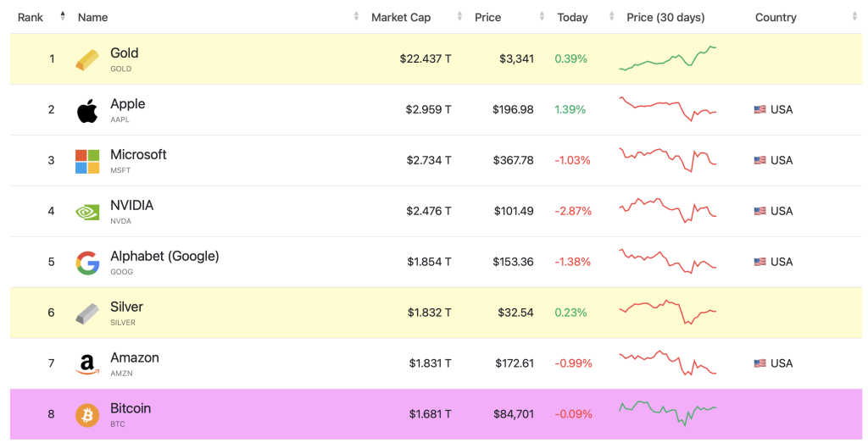Click the USA flag in Amazon row
The image size is (868, 443).
click(x=760, y=363)
